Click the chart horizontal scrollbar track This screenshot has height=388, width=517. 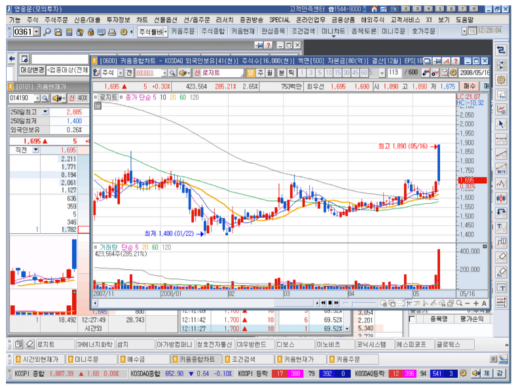tap(207, 303)
